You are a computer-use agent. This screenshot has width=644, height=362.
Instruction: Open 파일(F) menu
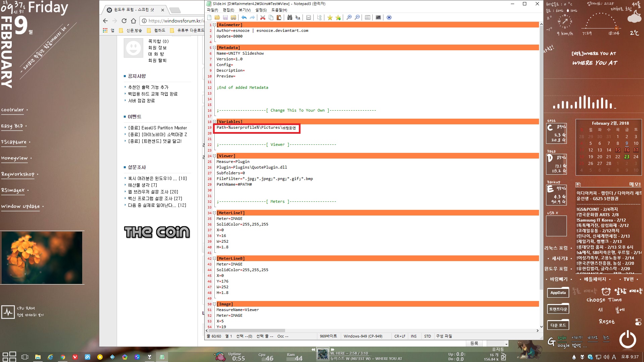tap(212, 10)
